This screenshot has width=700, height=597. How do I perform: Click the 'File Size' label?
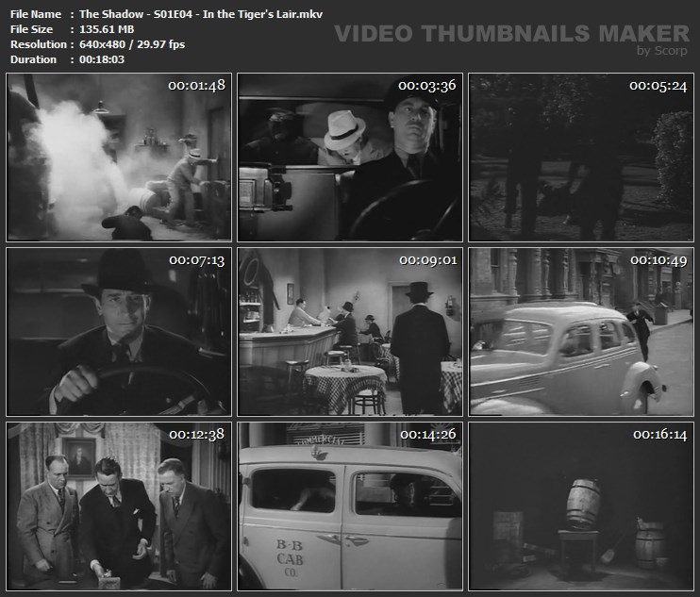pos(31,29)
